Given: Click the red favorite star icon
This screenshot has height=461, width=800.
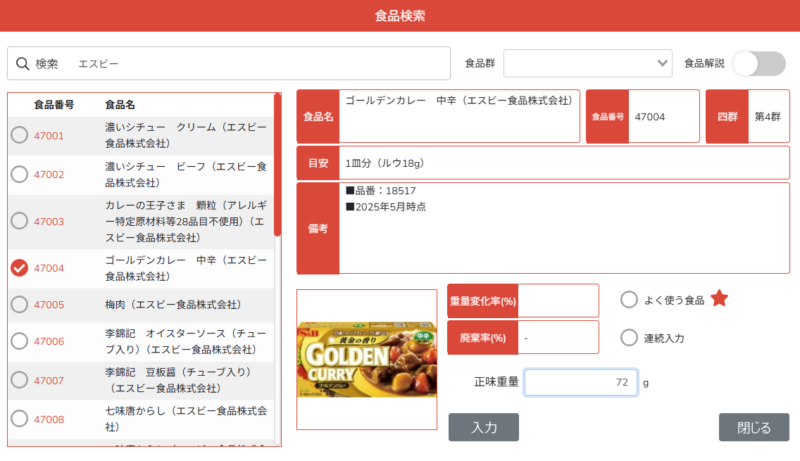Looking at the screenshot, I should pos(718,299).
